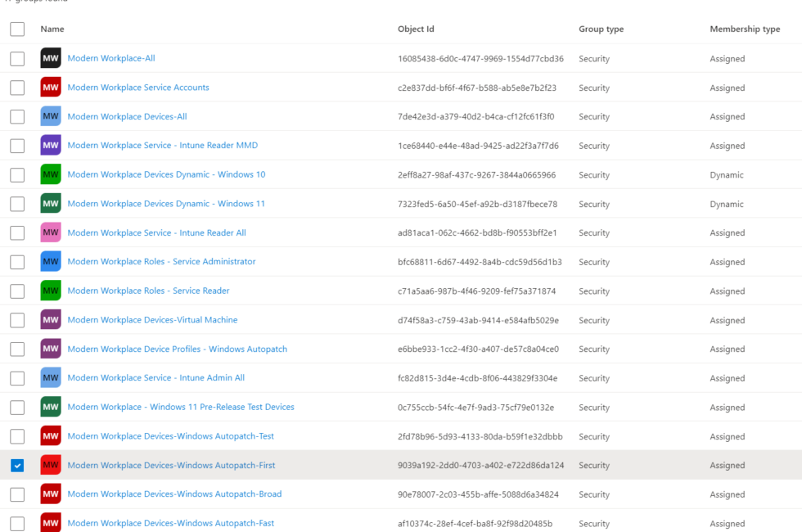Check the box for Modern Workplace Service Accounts
Screen dimensions: 802x532
click(x=17, y=88)
